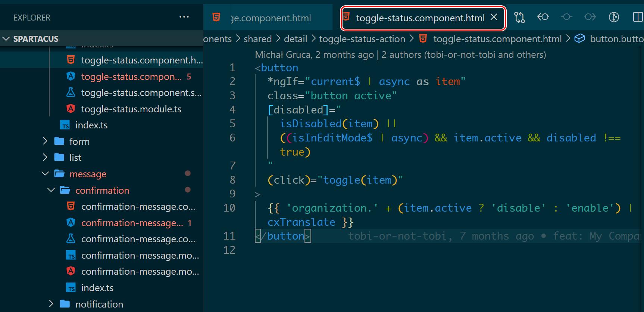The width and height of the screenshot is (644, 312).
Task: Split the editor to the right
Action: 637,17
